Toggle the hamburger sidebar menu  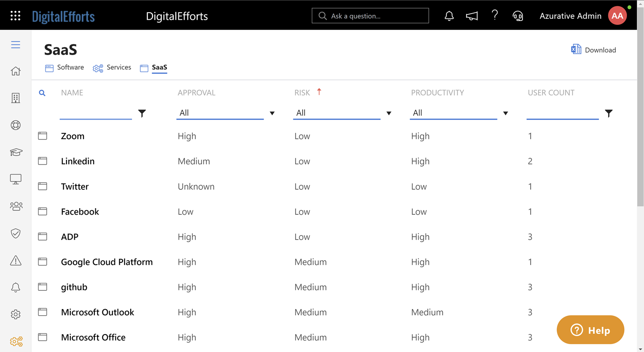[16, 45]
